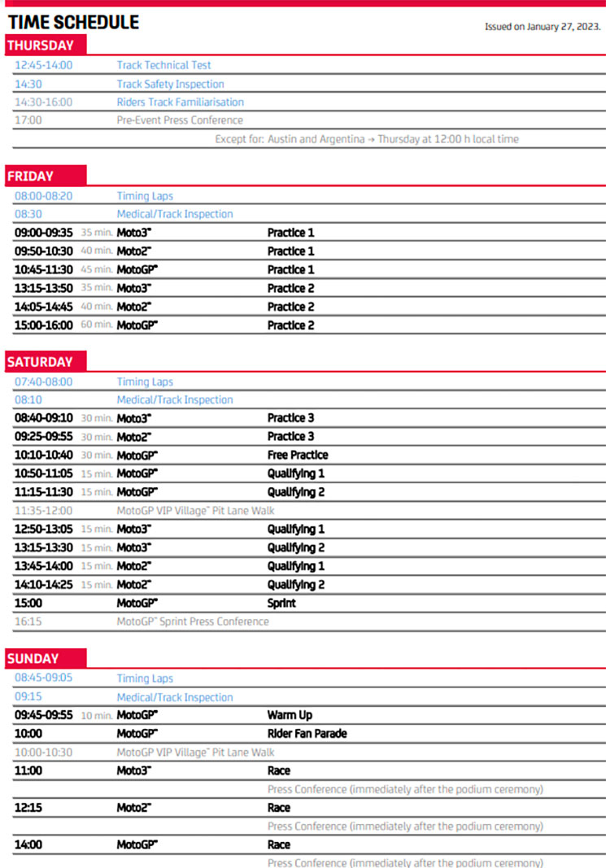Click the '12:45-14:00' time on Thursday

click(x=43, y=65)
